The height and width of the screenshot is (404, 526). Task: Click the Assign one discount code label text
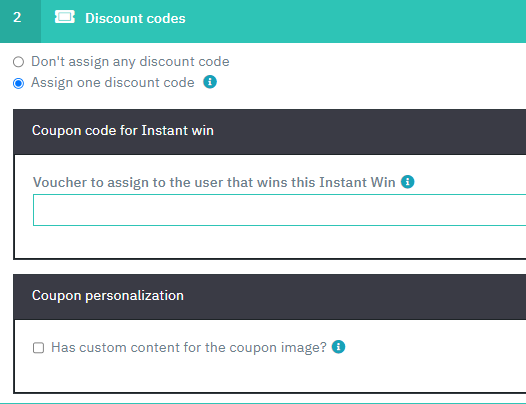113,83
